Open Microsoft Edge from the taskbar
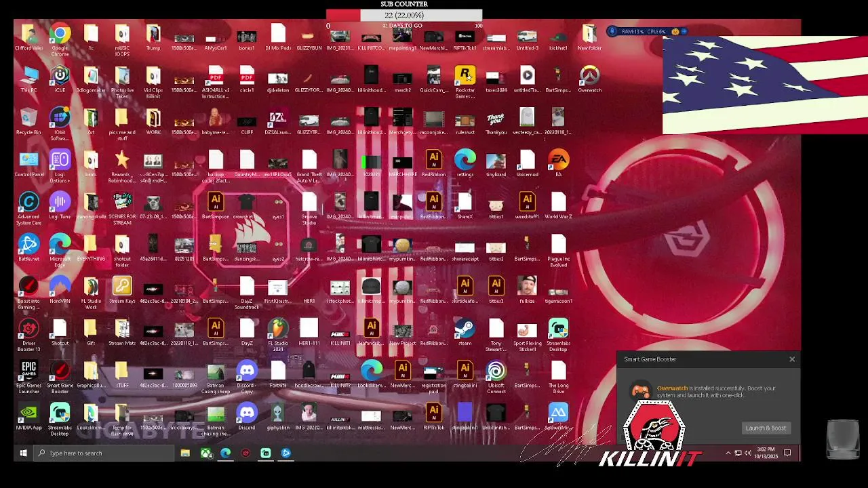The height and width of the screenshot is (488, 868). (226, 453)
